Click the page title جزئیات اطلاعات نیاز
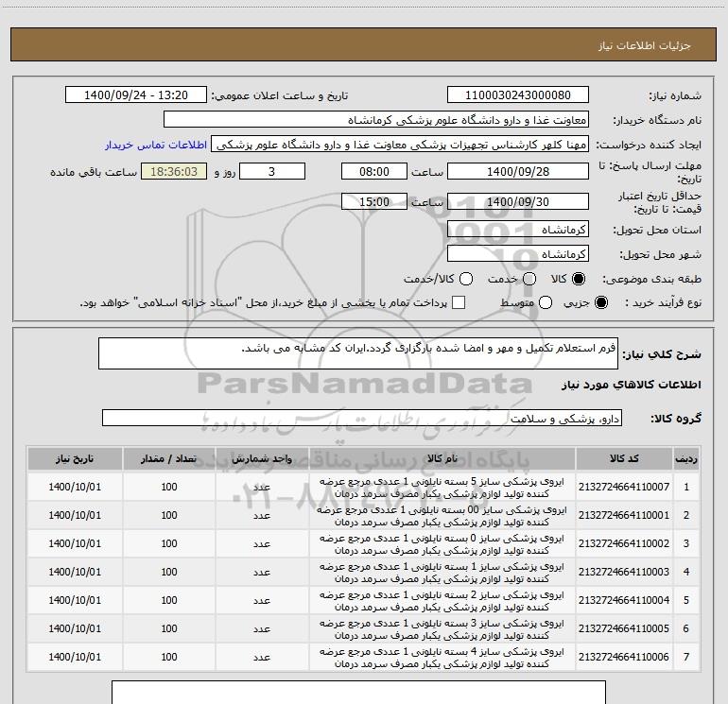Screen dimensions: 728x704 coord(645,45)
